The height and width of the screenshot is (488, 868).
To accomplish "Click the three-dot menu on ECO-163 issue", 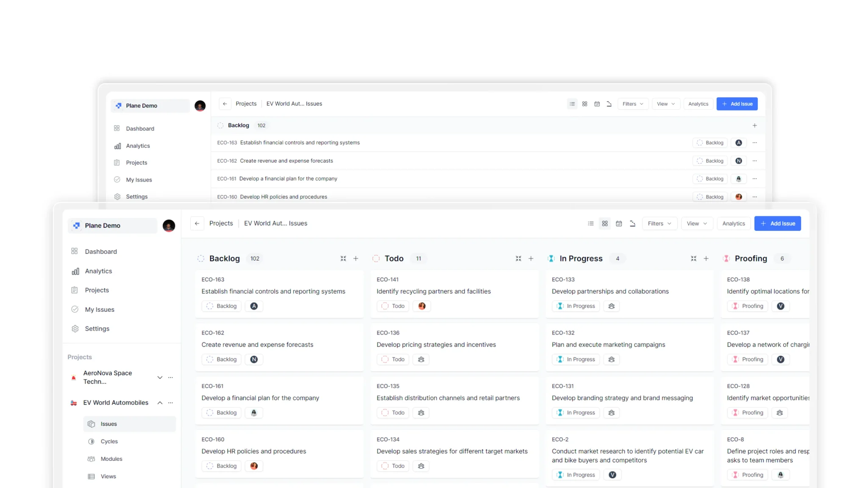I will click(754, 142).
